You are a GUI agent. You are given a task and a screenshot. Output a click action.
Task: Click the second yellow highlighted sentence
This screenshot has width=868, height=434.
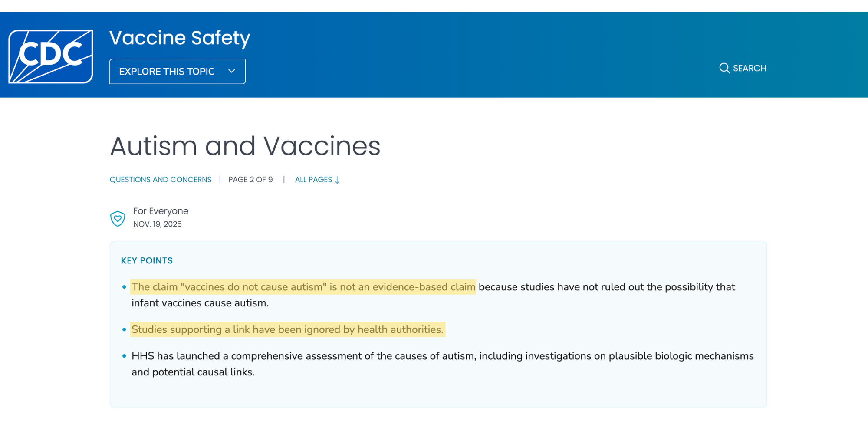point(288,329)
